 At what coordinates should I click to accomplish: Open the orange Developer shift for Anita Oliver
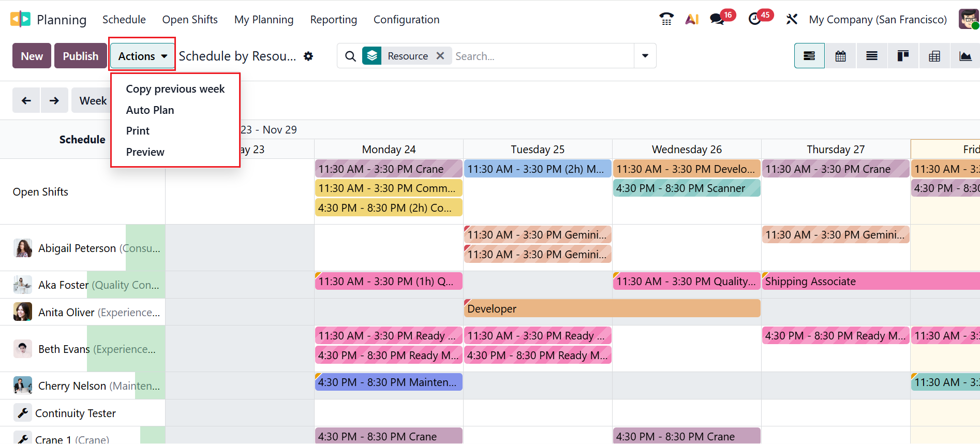point(612,309)
